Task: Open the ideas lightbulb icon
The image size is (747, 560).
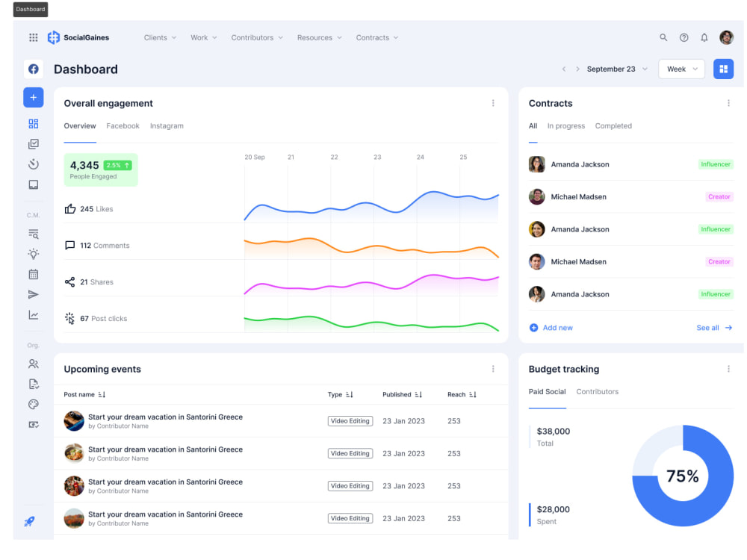Action: tap(34, 254)
